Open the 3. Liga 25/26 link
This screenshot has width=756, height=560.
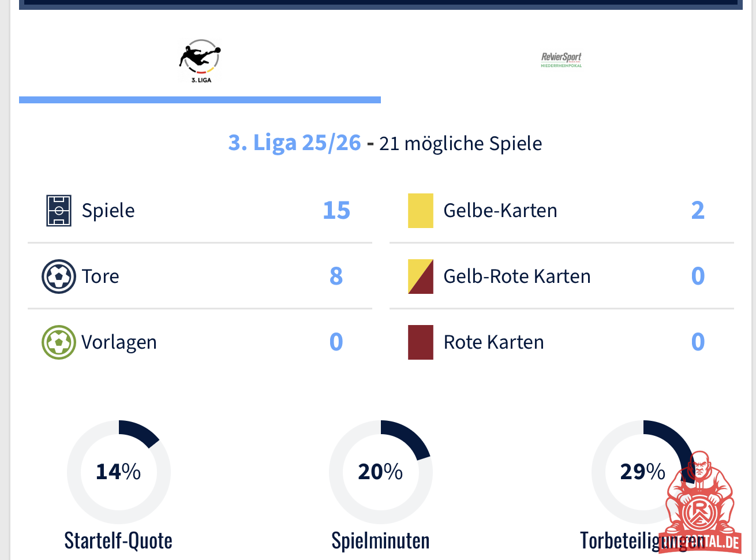tap(294, 143)
